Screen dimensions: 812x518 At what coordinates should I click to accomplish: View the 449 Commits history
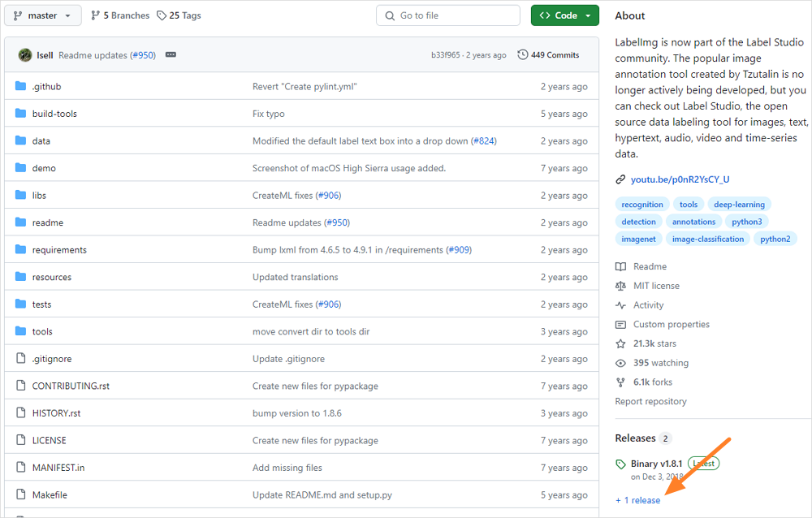[548, 55]
